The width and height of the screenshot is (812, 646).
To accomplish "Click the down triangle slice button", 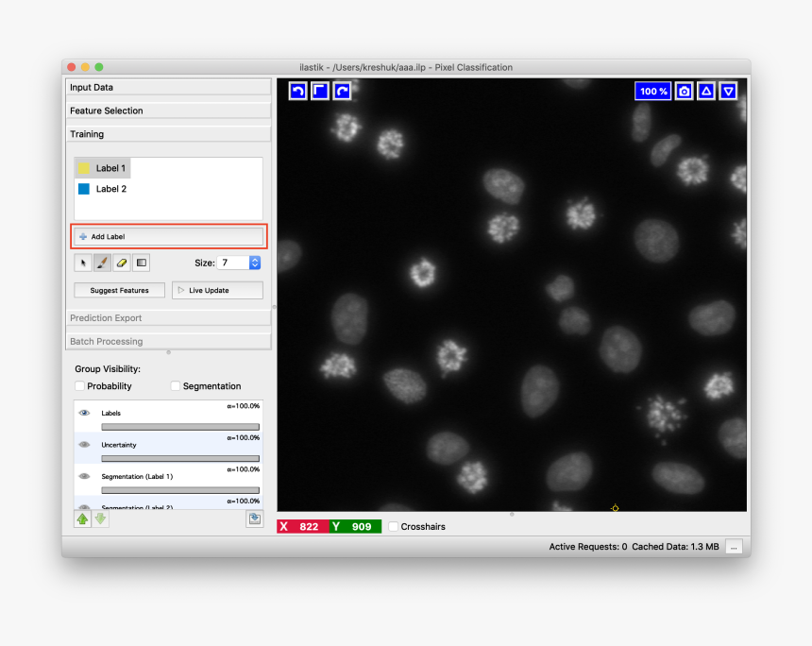I will tap(729, 92).
